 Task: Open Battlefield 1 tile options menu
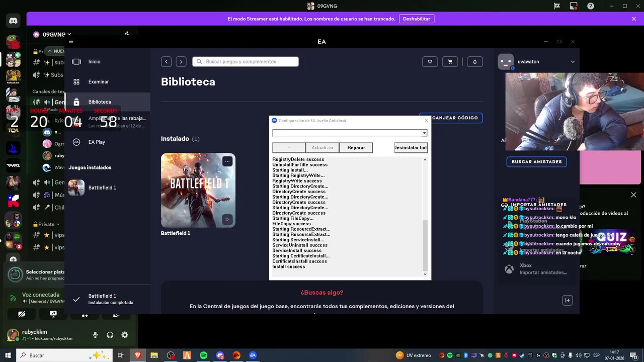(227, 161)
